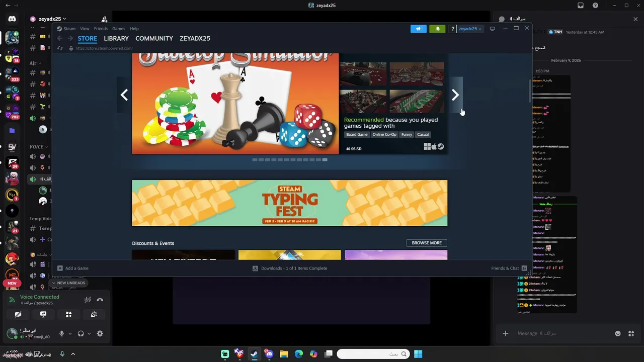Open Discord direct messages home
The height and width of the screenshot is (362, 644).
[12, 19]
